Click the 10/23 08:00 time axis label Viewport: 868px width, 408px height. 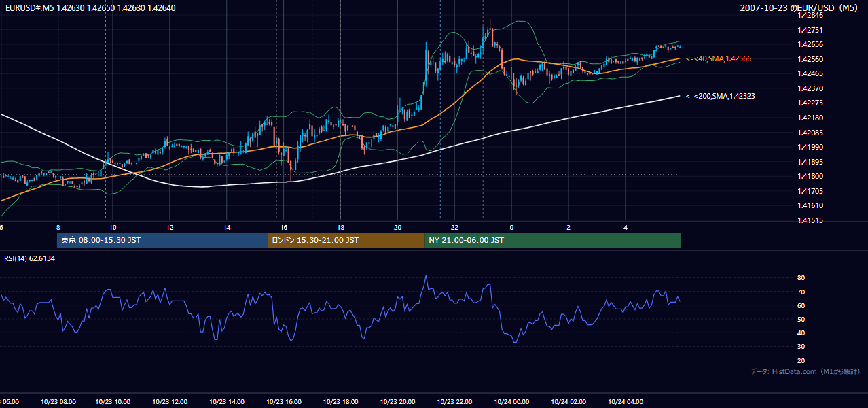point(58,402)
